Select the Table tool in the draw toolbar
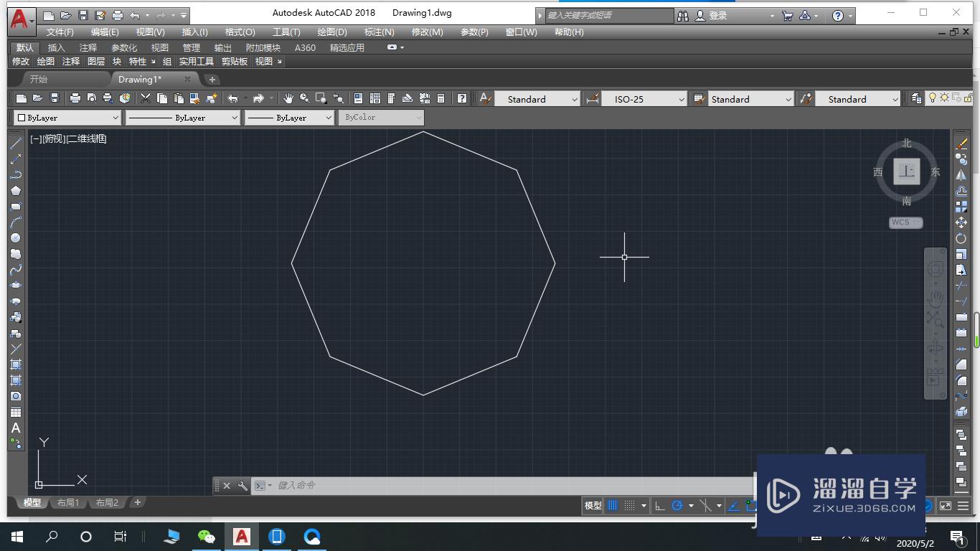This screenshot has height=551, width=980. [x=16, y=412]
